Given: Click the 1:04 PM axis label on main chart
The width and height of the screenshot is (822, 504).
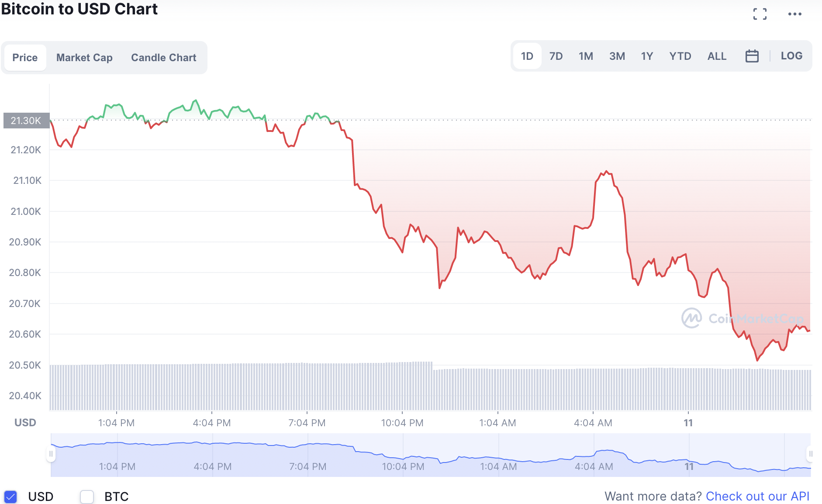Looking at the screenshot, I should coord(116,423).
